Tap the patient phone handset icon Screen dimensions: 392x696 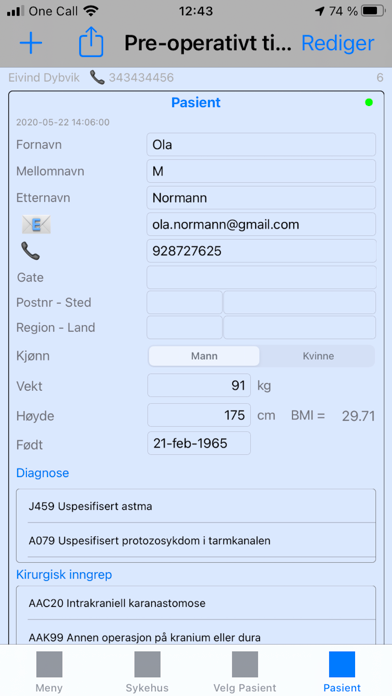pyautogui.click(x=30, y=251)
